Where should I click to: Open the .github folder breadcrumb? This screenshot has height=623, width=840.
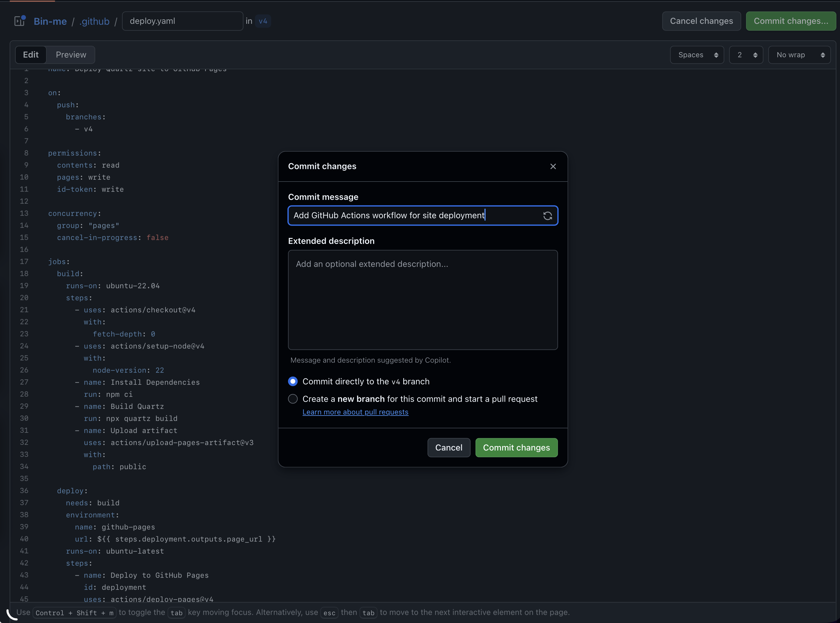pyautogui.click(x=94, y=21)
